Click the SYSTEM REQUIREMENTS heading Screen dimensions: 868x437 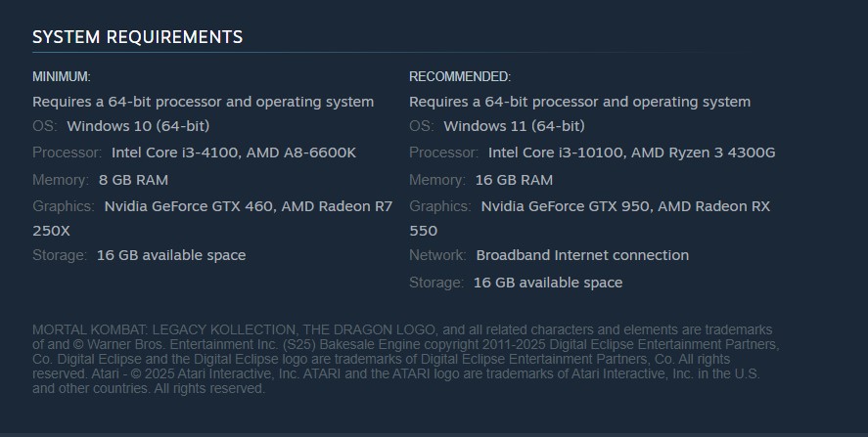tap(137, 37)
